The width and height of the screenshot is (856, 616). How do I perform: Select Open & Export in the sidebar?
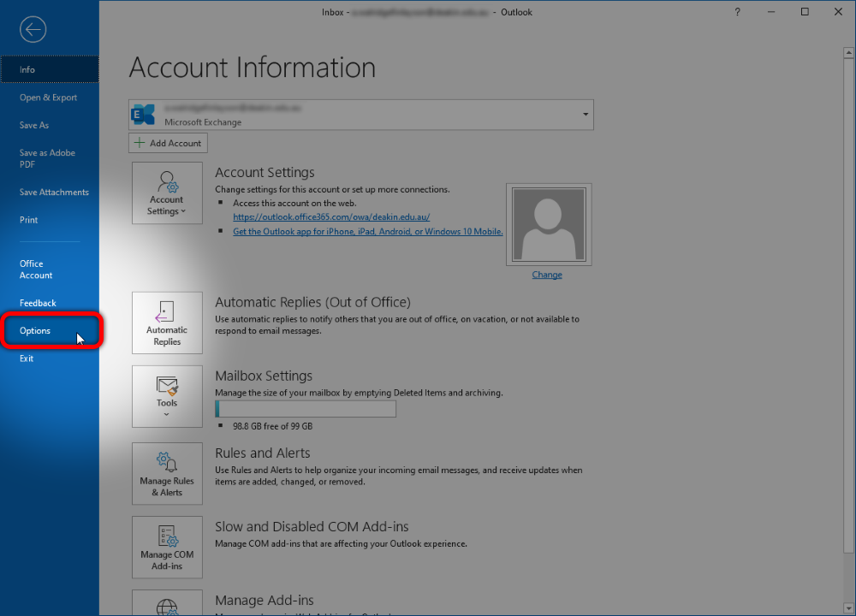tap(50, 98)
